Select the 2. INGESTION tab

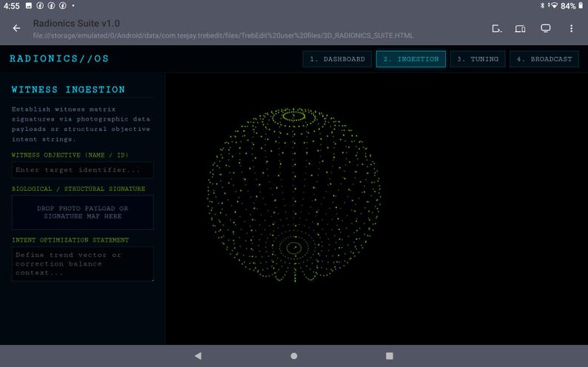[x=411, y=59]
